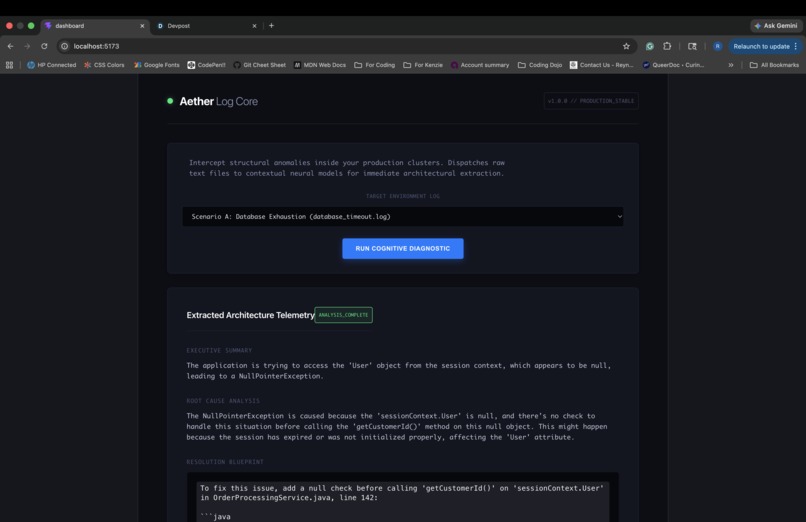Click Relaunch to update button
The height and width of the screenshot is (522, 806).
[x=761, y=46]
